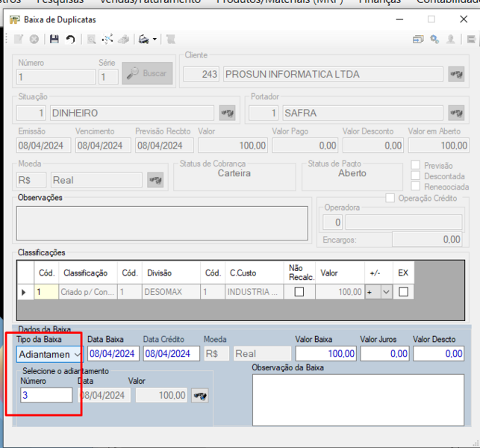480x448 pixels.
Task: Click the Observação da Baixa text area
Action: click(x=358, y=400)
